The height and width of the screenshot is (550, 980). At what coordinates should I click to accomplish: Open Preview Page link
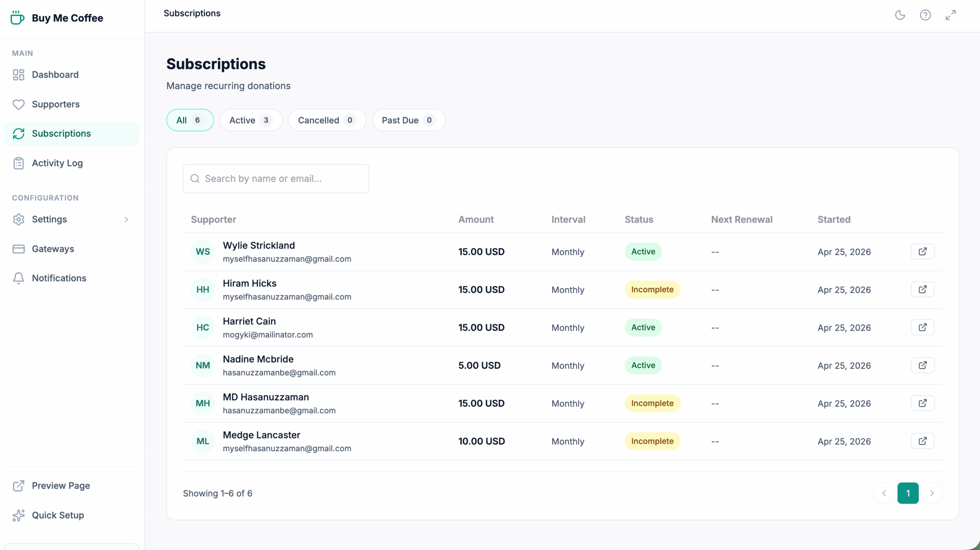(x=60, y=486)
